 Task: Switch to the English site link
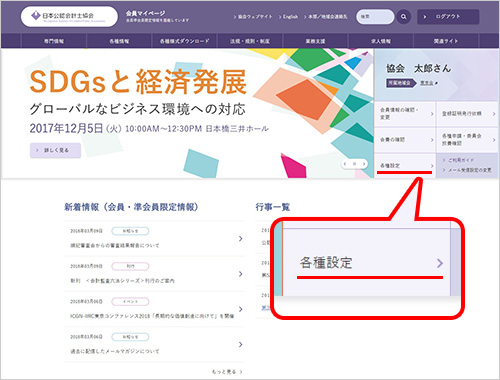(288, 16)
